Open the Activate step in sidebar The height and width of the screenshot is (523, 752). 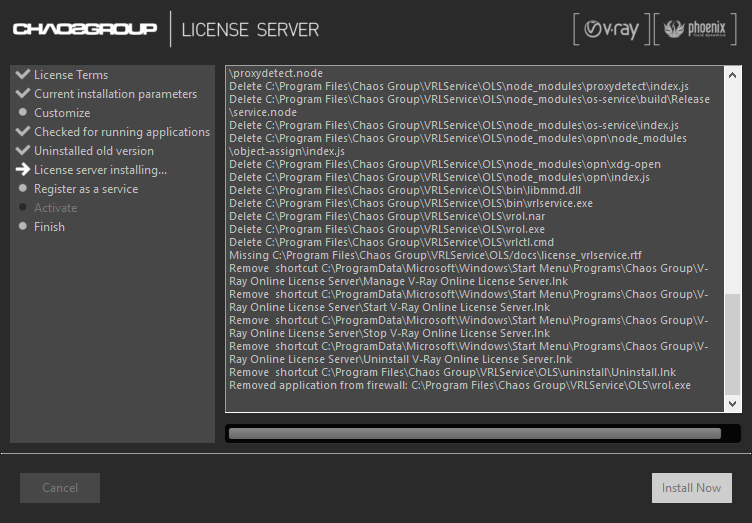click(55, 208)
